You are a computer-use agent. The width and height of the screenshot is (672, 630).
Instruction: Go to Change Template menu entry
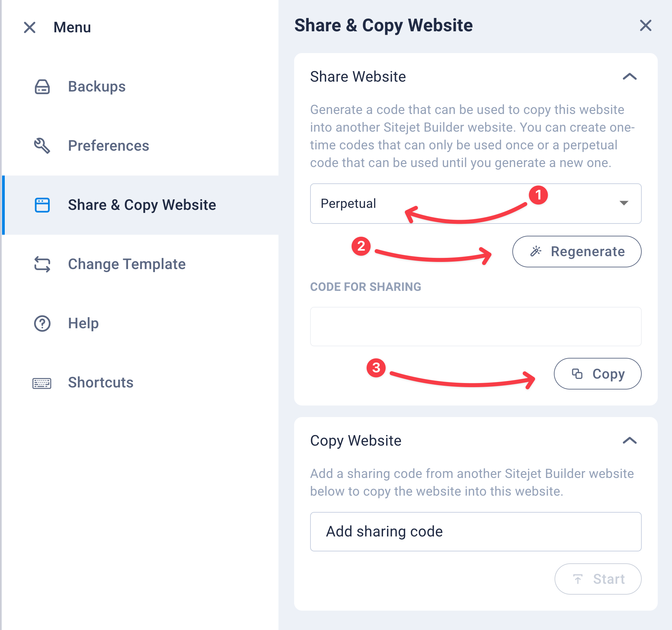coord(127,264)
